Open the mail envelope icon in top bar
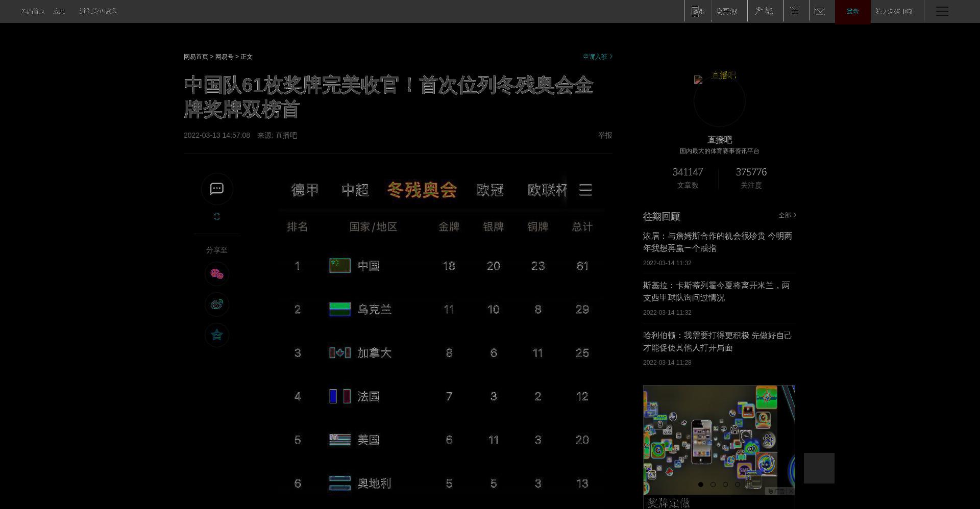 820,11
